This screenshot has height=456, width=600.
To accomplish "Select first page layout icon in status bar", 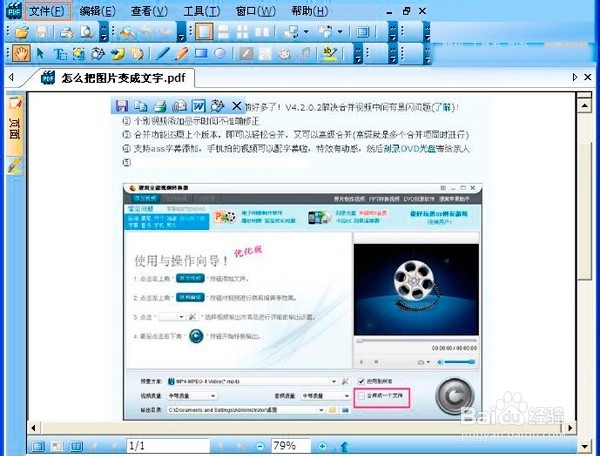I will [x=38, y=446].
